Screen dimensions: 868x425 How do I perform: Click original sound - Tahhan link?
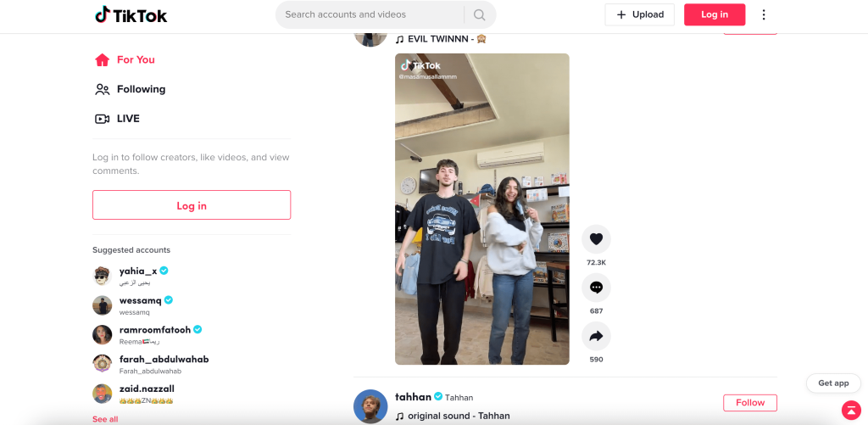pyautogui.click(x=453, y=417)
